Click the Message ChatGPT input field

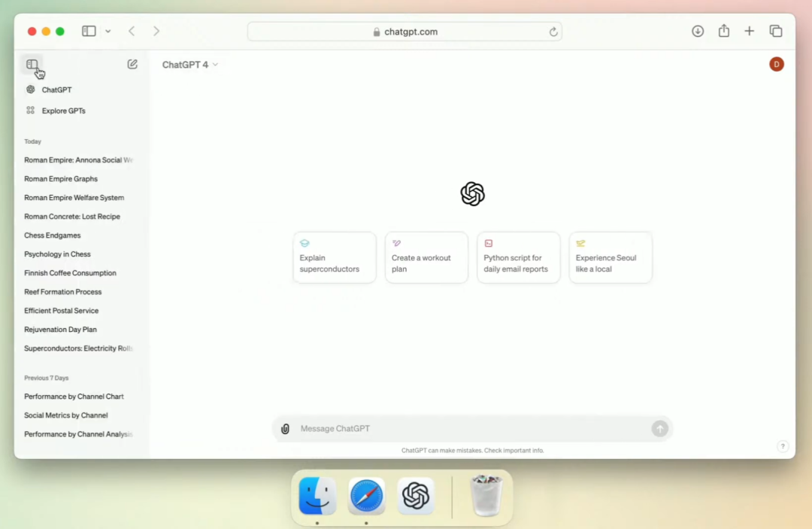coord(451,428)
